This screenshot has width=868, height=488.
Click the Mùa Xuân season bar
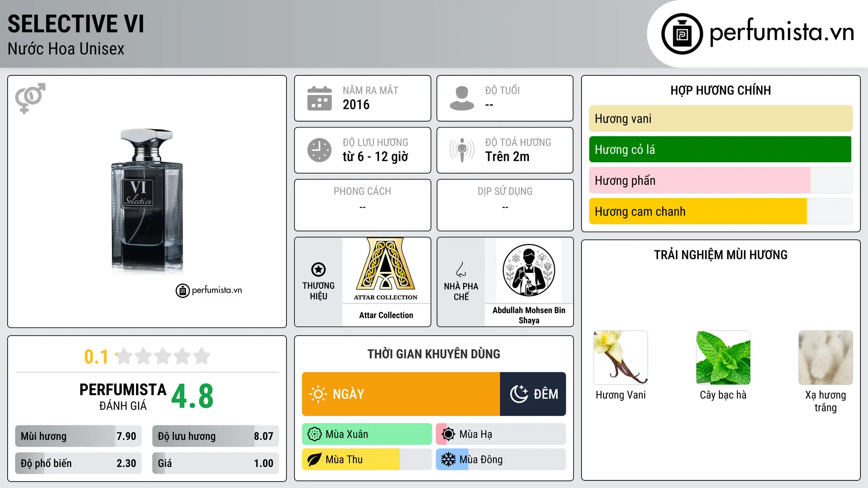point(367,434)
